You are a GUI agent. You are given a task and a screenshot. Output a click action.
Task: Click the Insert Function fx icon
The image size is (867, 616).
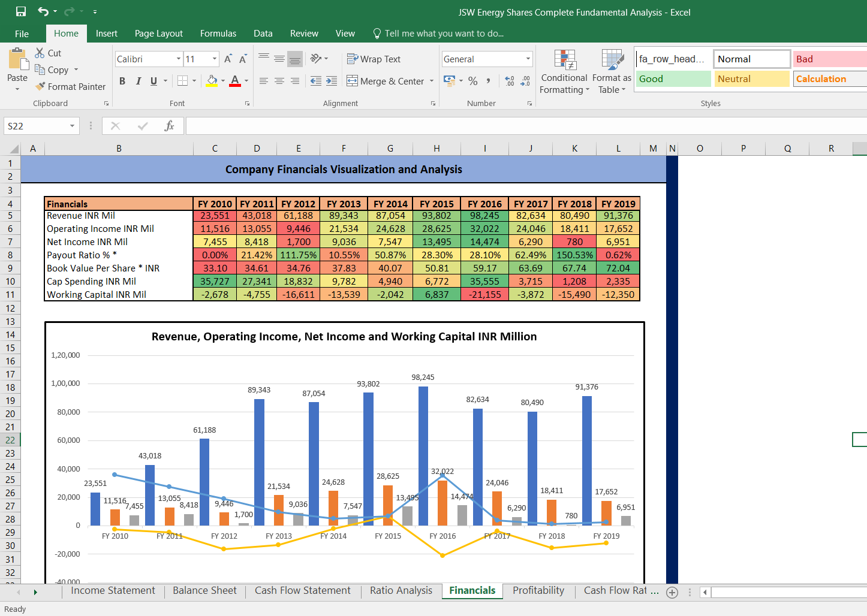coord(169,126)
